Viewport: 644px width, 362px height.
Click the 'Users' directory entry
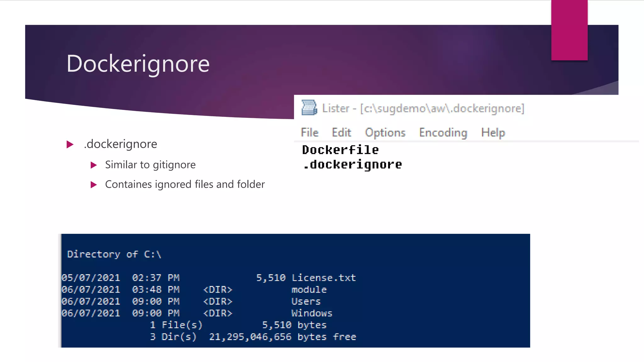point(306,301)
